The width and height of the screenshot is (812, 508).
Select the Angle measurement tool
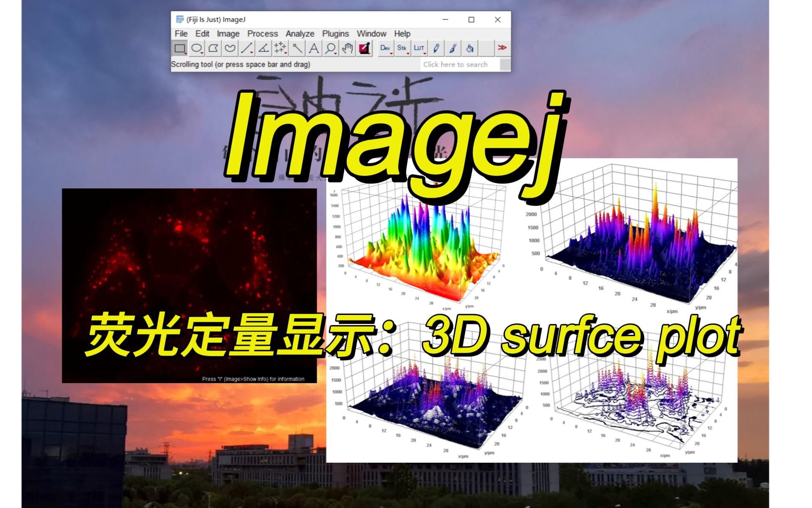[263, 48]
